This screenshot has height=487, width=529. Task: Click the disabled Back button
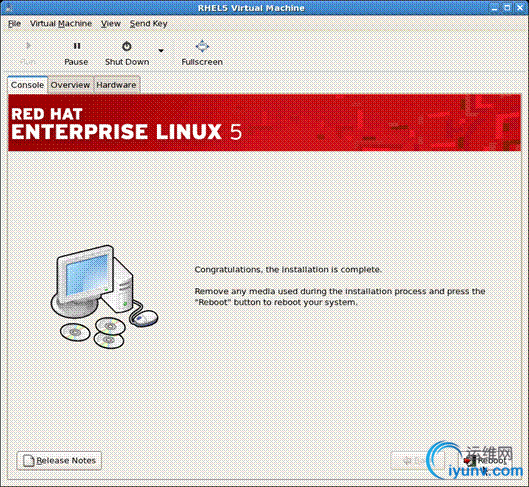417,461
